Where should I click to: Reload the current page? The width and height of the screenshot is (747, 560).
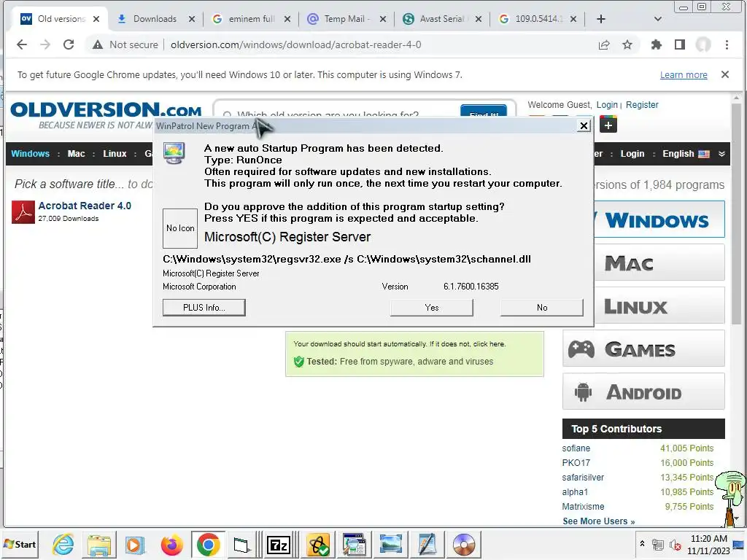coord(69,44)
